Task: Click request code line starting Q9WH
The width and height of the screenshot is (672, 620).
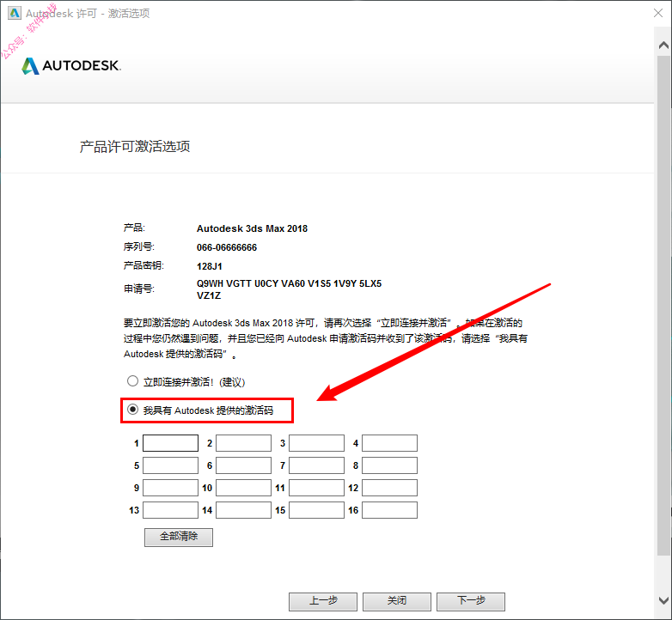Action: tap(289, 283)
